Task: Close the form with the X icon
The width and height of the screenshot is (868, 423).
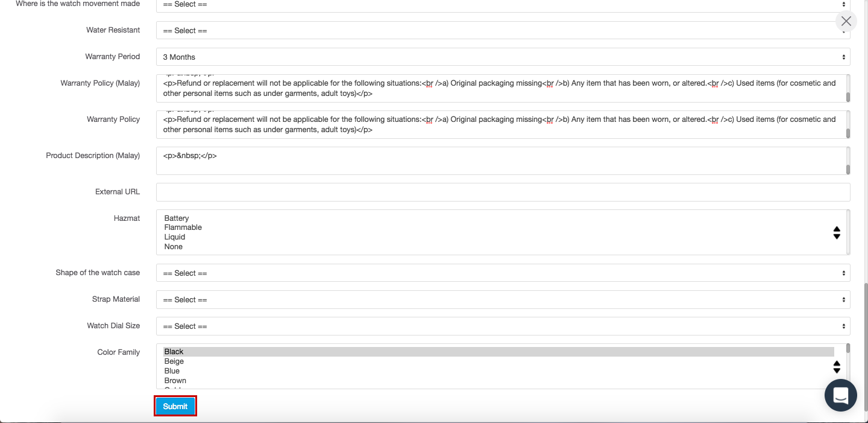Action: click(846, 22)
